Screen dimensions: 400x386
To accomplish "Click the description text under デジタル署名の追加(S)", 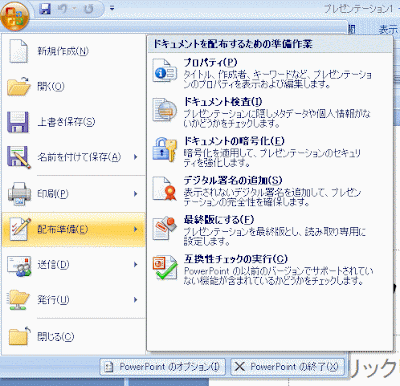I will (x=272, y=197).
